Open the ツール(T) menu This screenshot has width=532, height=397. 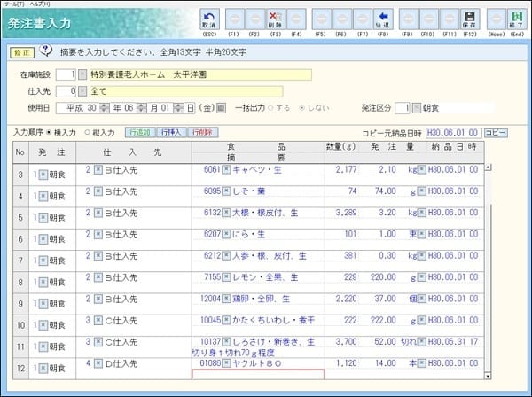pos(13,4)
